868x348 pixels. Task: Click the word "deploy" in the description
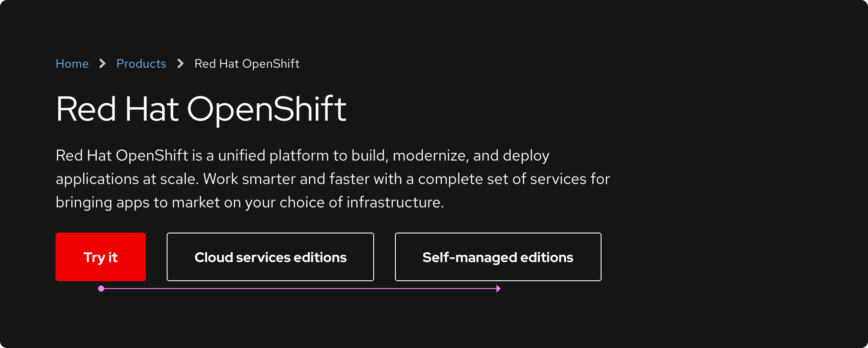(526, 155)
